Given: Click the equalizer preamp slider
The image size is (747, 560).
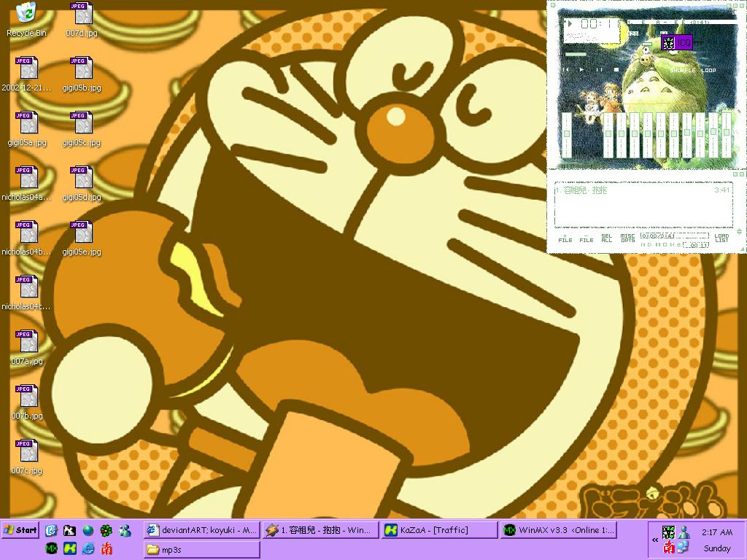Looking at the screenshot, I should 566,135.
